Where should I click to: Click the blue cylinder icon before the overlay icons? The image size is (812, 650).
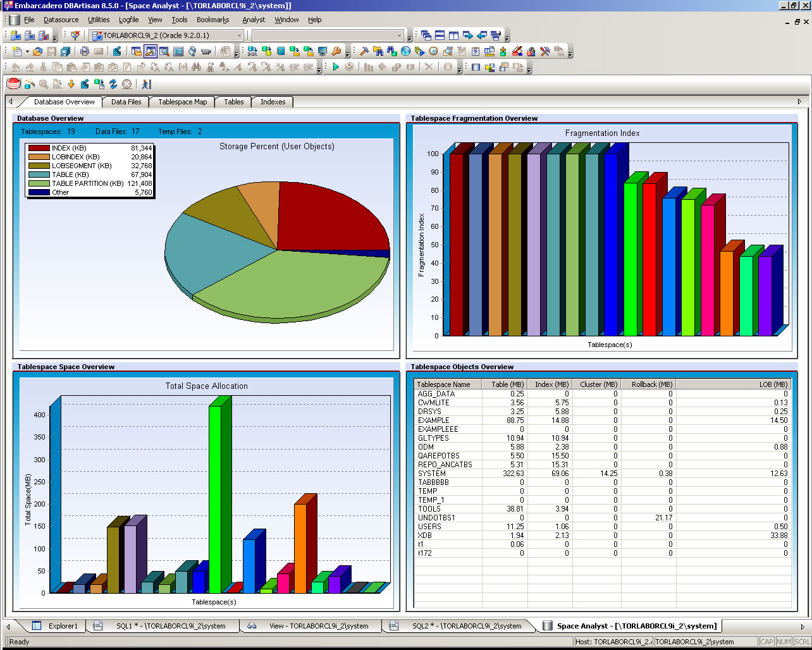tap(476, 67)
